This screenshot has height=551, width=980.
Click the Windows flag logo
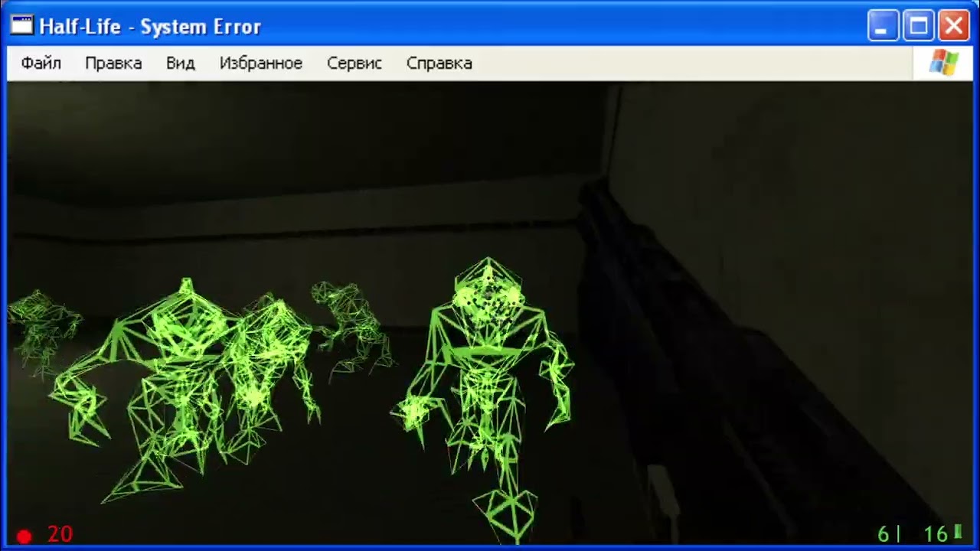943,64
